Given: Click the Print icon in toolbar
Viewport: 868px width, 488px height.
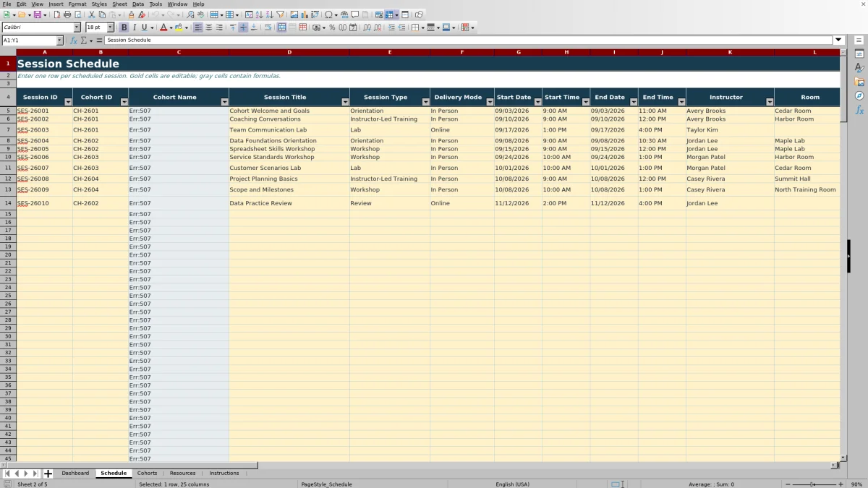Looking at the screenshot, I should [67, 14].
